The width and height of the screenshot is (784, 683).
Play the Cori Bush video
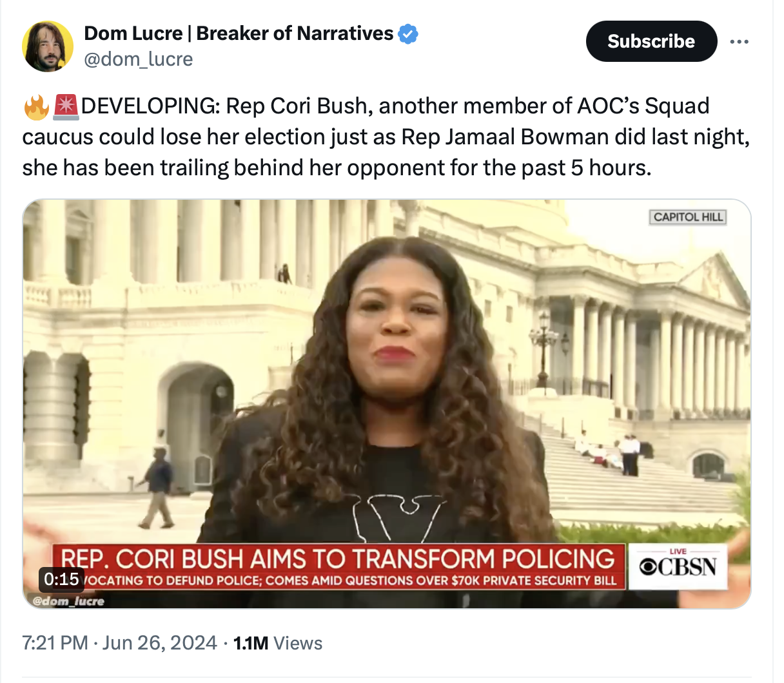click(387, 404)
